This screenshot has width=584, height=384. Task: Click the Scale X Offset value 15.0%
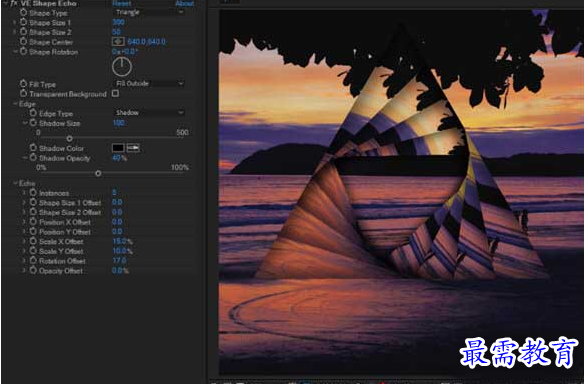(x=123, y=241)
